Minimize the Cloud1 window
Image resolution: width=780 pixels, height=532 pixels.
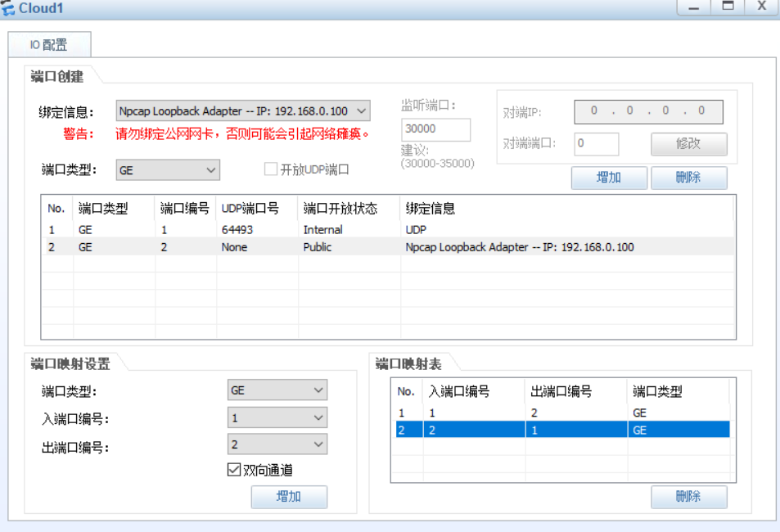[x=694, y=7]
